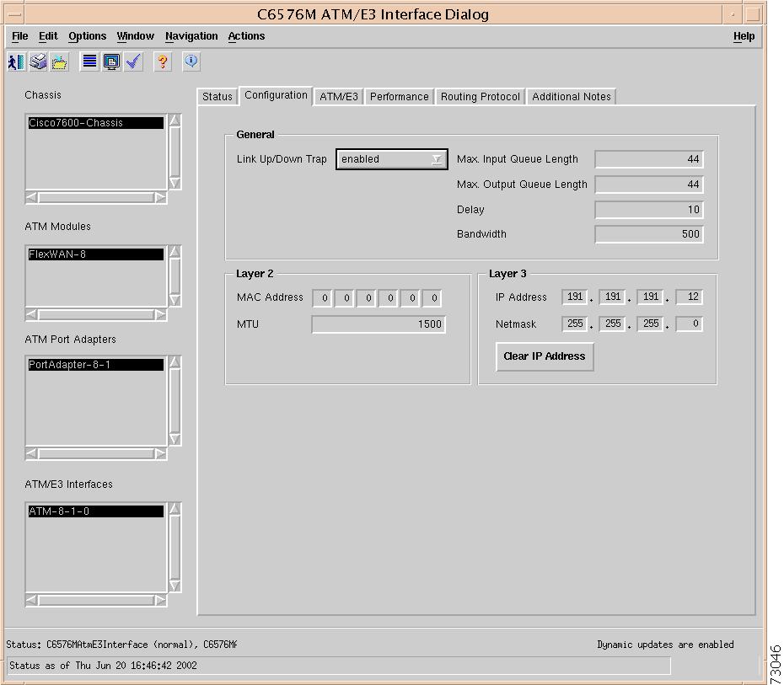Click the window menu button in title bar

14,14
